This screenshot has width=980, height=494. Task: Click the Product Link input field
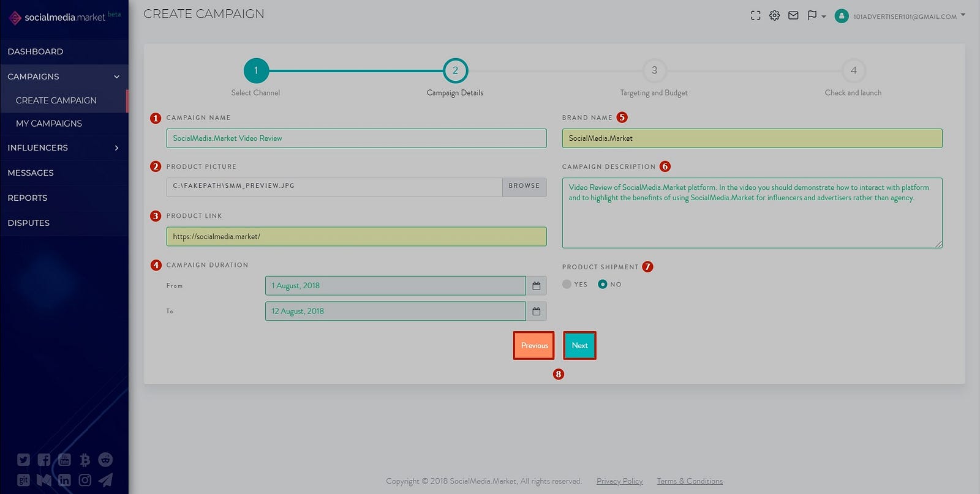pos(356,237)
